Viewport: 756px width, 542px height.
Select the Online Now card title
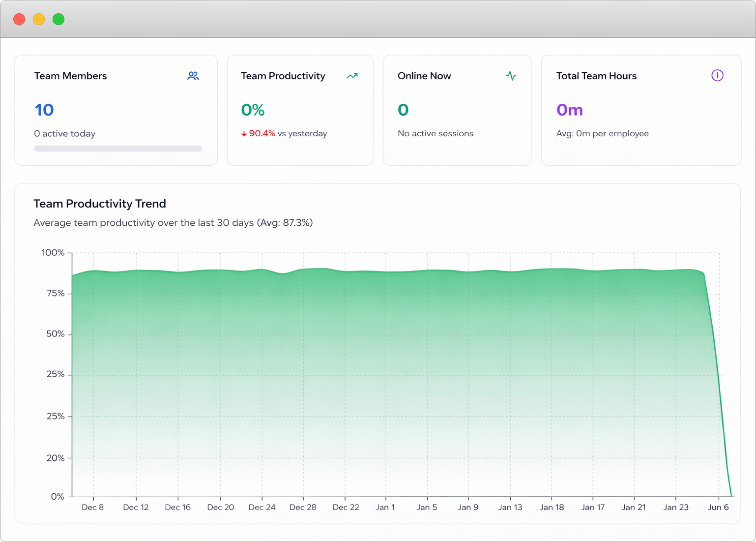point(424,76)
